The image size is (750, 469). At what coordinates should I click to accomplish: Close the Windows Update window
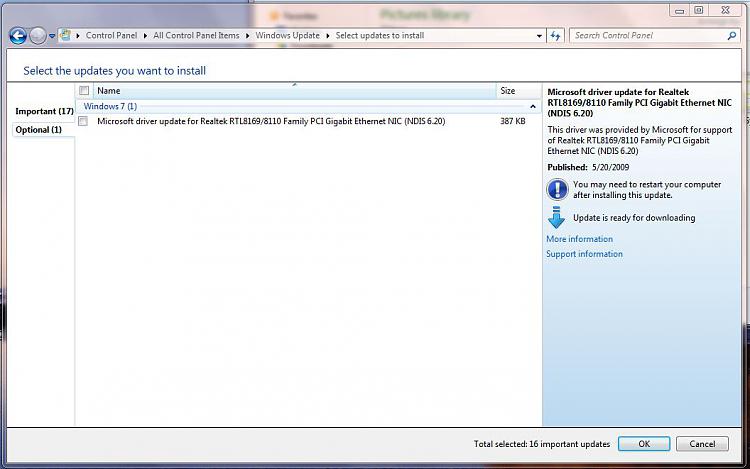[725, 10]
